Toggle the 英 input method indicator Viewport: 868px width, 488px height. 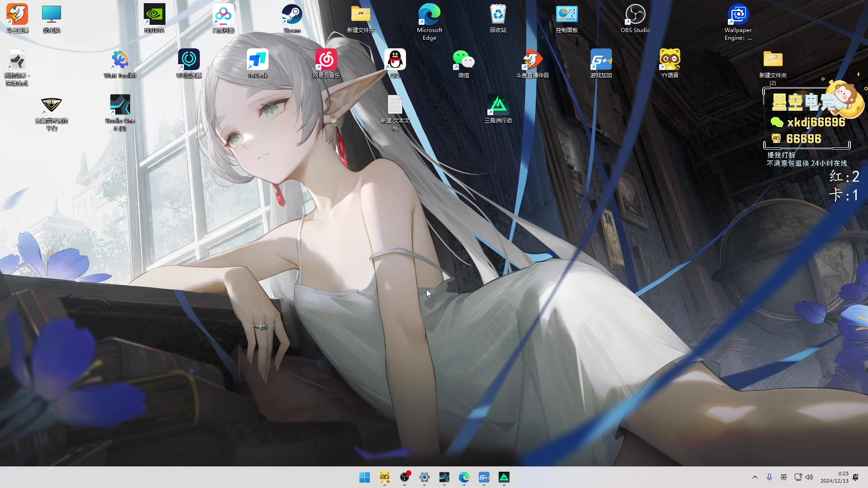784,477
